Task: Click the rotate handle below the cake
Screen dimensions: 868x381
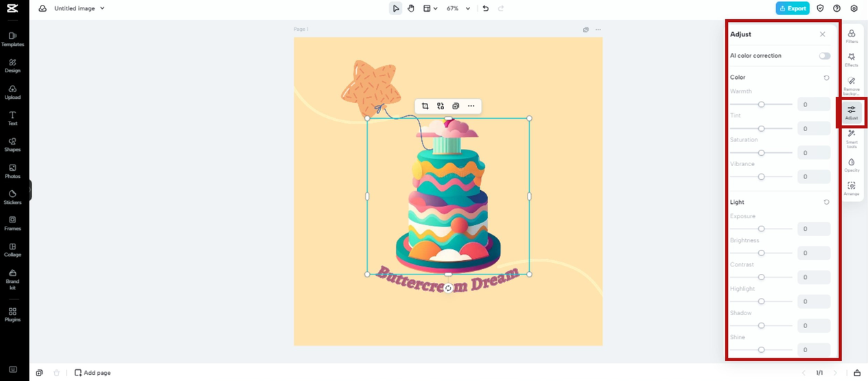Action: [448, 288]
